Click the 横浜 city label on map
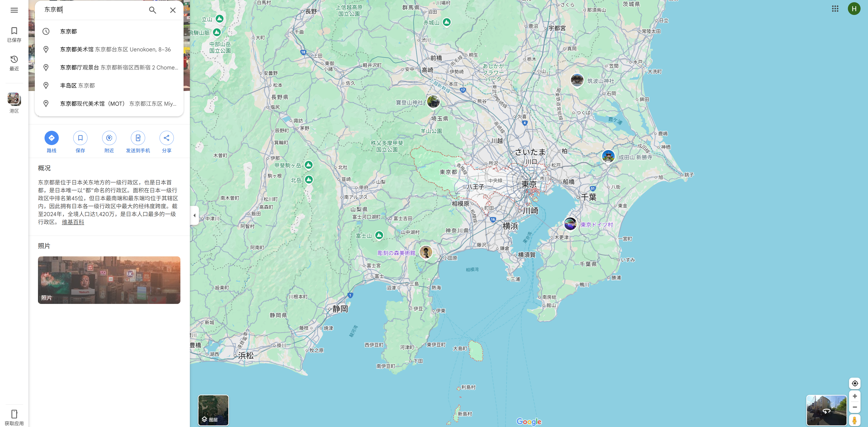The height and width of the screenshot is (427, 868). click(x=510, y=226)
